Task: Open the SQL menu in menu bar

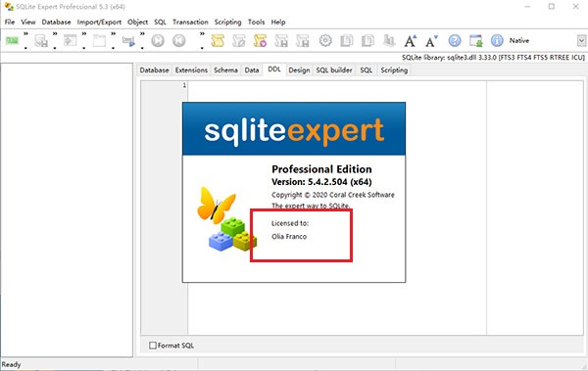Action: click(160, 23)
